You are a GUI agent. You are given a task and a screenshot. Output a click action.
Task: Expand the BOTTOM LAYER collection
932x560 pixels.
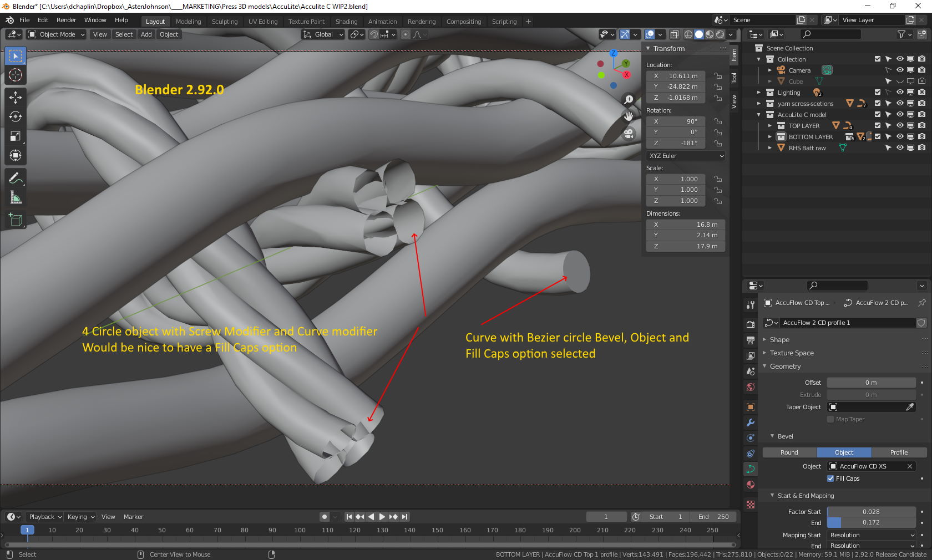tap(770, 137)
